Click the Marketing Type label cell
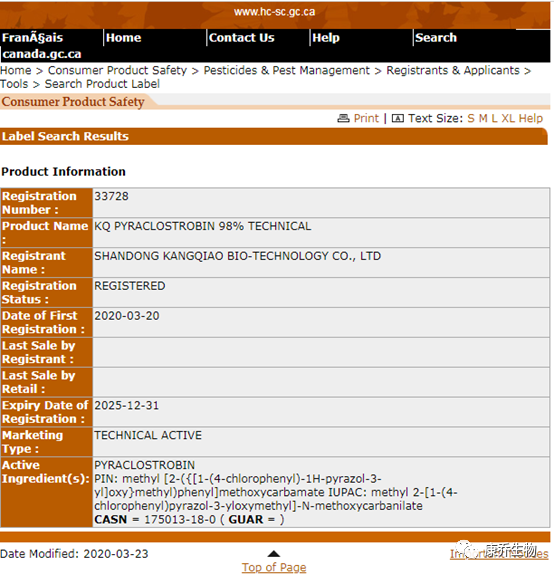 [x=47, y=442]
